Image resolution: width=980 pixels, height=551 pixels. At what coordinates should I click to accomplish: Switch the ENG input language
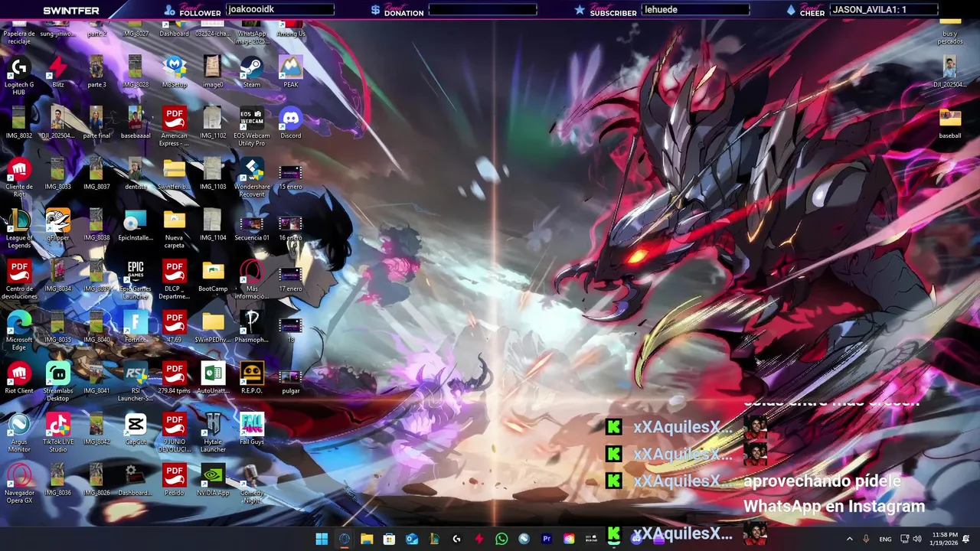[885, 539]
